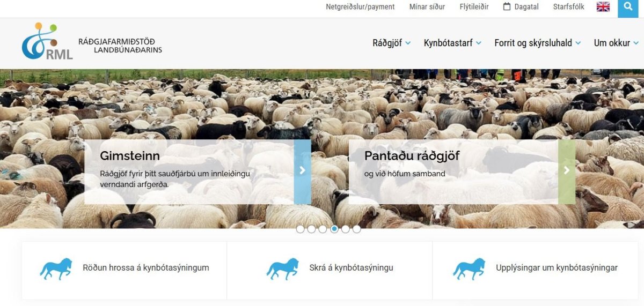
Task: Click the blue arrow on Gimsteinn card
Action: [x=302, y=171]
